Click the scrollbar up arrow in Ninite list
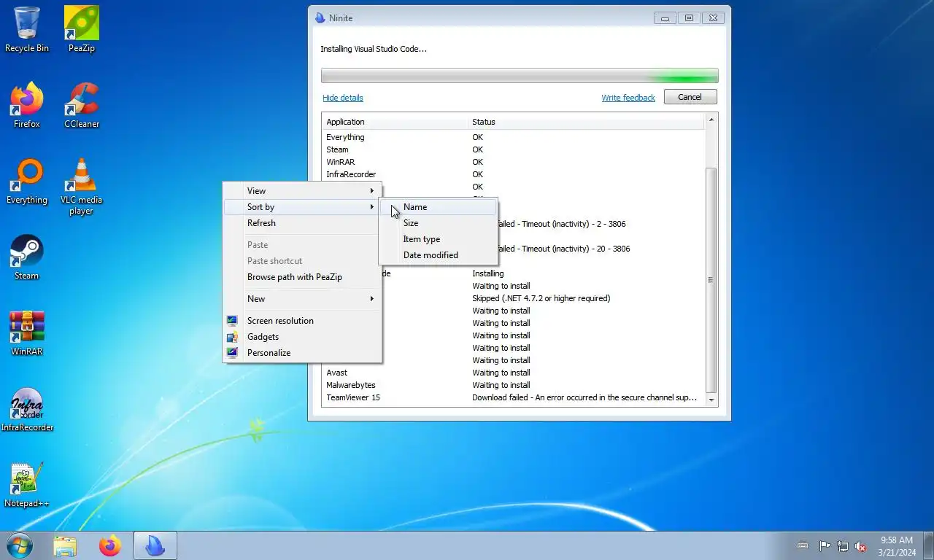The image size is (934, 560). tap(711, 119)
